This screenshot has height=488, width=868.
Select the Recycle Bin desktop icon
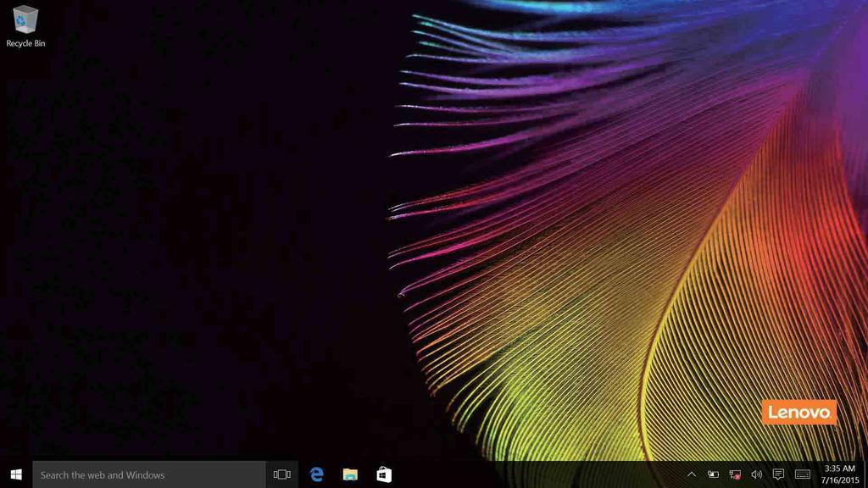tap(25, 26)
